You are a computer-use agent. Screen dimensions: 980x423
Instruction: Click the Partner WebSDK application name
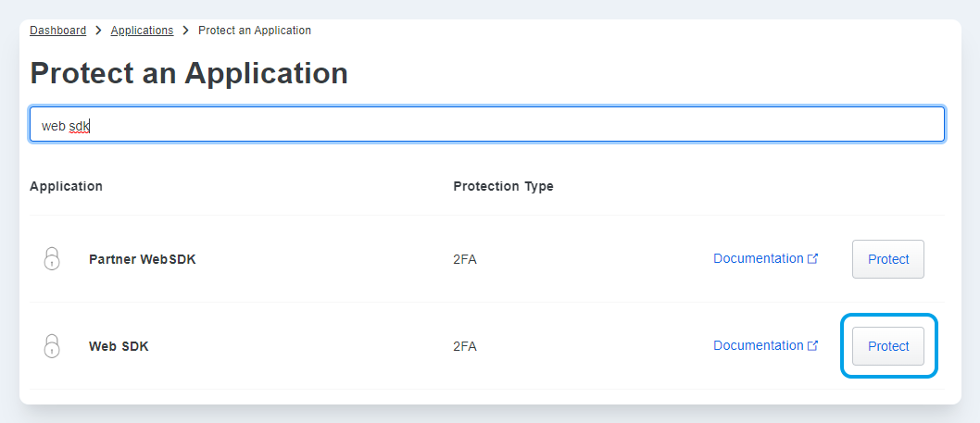coord(142,259)
